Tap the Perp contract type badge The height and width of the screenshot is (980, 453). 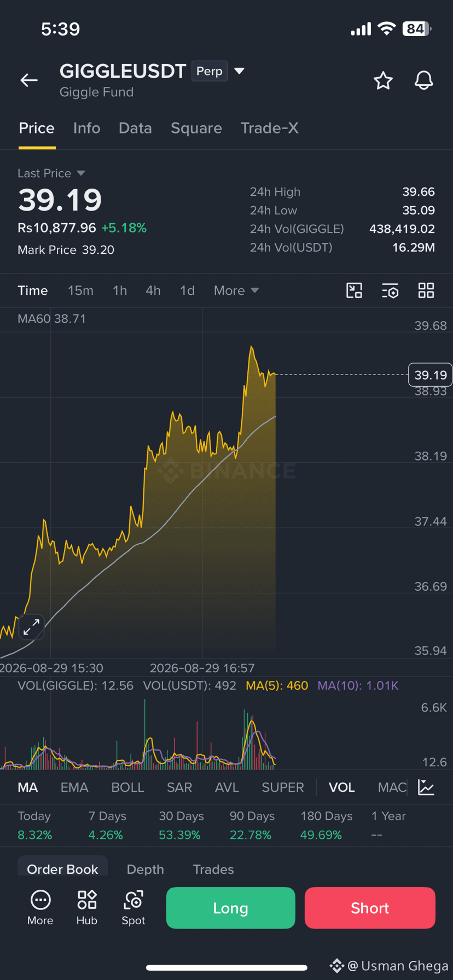coord(210,71)
